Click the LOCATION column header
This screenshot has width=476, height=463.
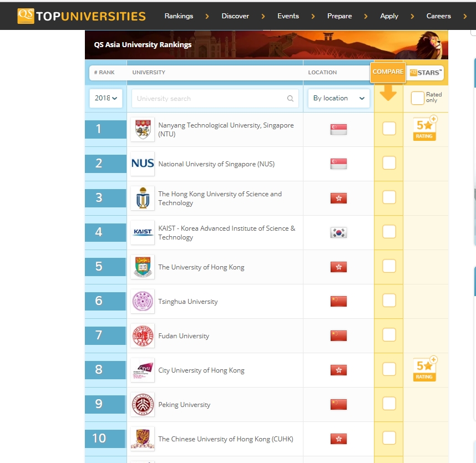322,73
